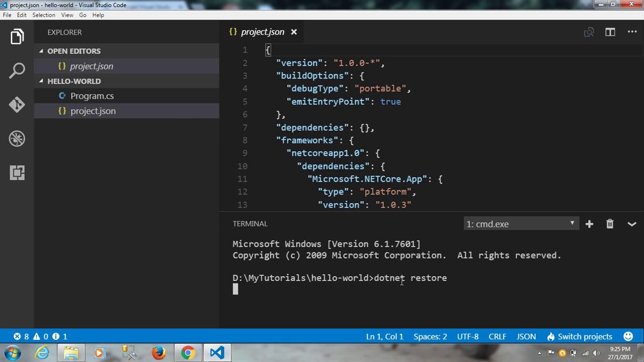
Task: Click the "buildOptions" key in editor
Action: (x=312, y=76)
